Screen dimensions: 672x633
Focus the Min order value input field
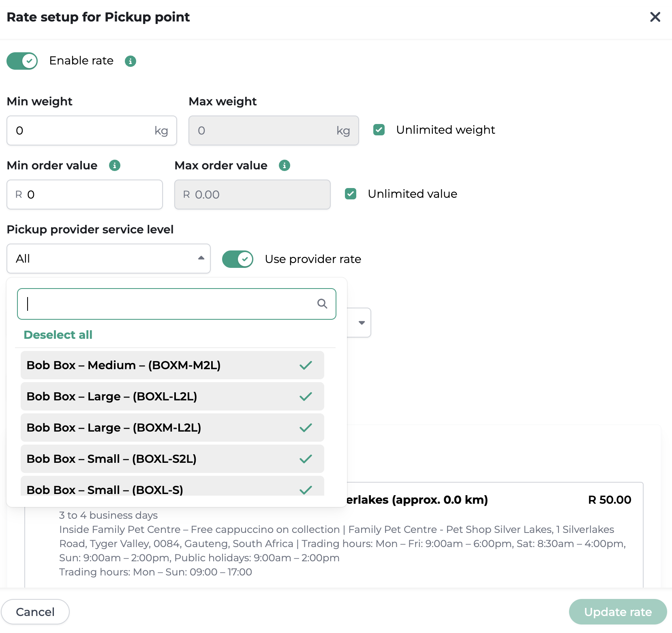(x=85, y=195)
